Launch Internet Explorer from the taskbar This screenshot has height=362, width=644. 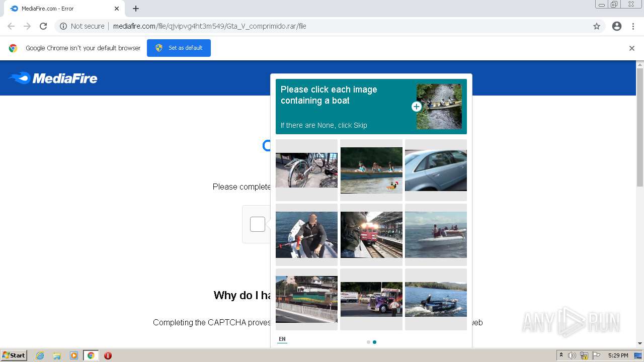coord(40,355)
